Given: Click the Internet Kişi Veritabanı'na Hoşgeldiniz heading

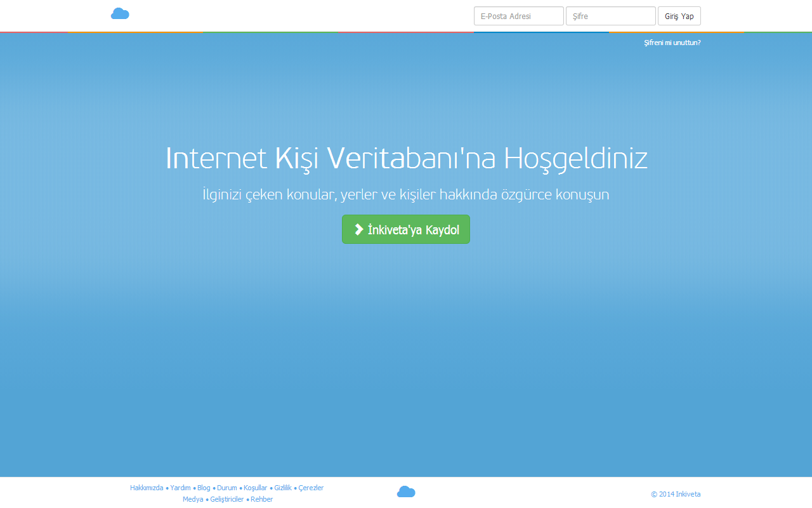Looking at the screenshot, I should point(406,158).
